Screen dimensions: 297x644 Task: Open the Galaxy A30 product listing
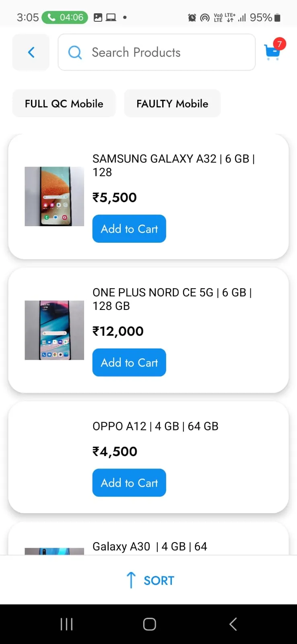click(148, 539)
